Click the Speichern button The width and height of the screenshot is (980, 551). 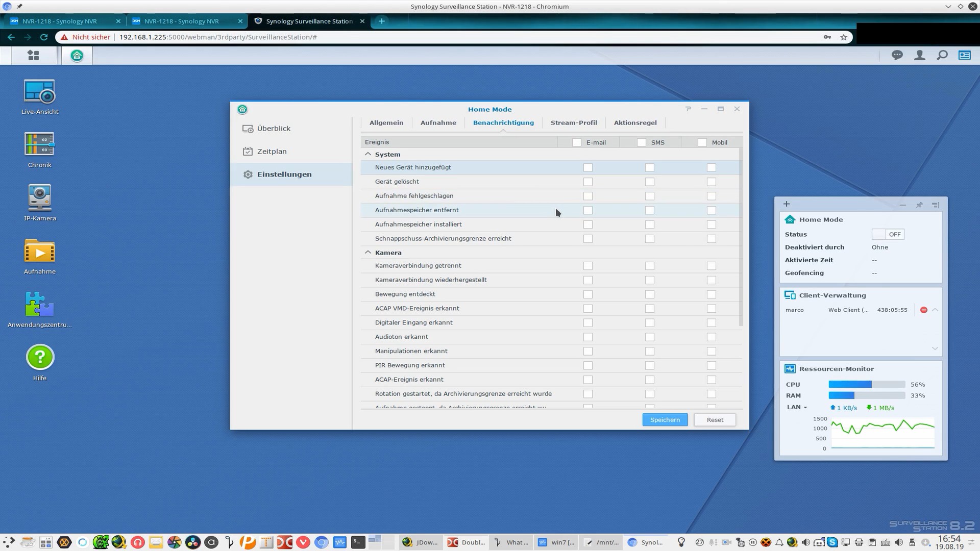click(x=665, y=420)
